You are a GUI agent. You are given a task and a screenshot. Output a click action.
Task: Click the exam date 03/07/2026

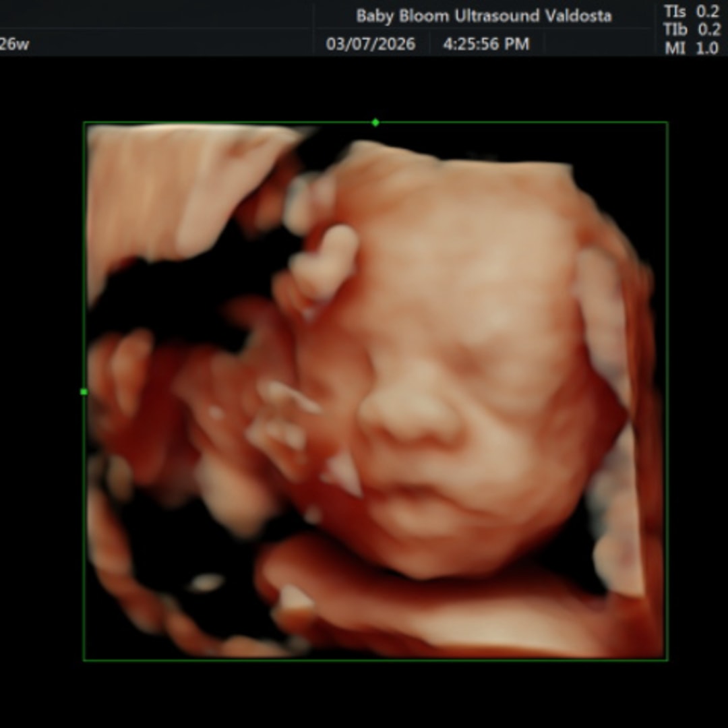[371, 44]
